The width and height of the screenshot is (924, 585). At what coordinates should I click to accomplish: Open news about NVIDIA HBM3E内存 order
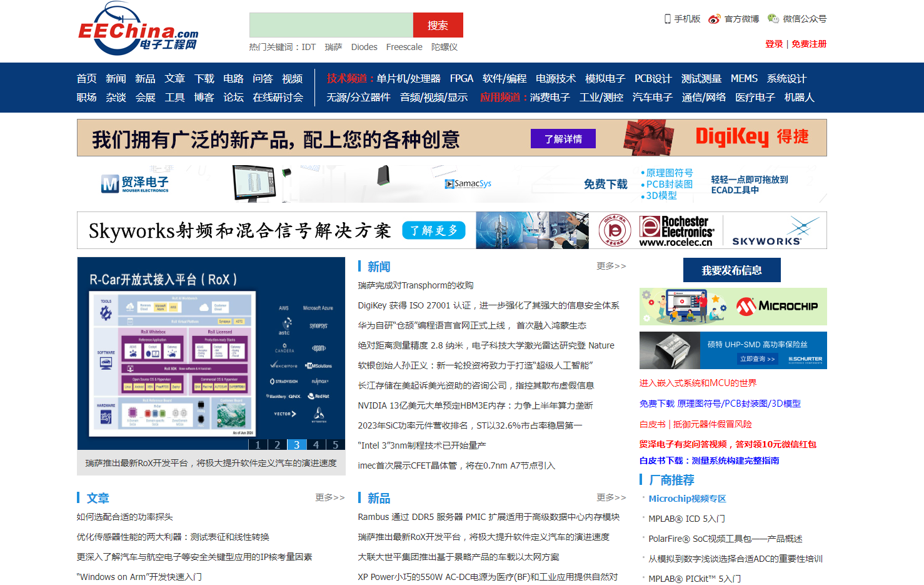[x=475, y=405]
